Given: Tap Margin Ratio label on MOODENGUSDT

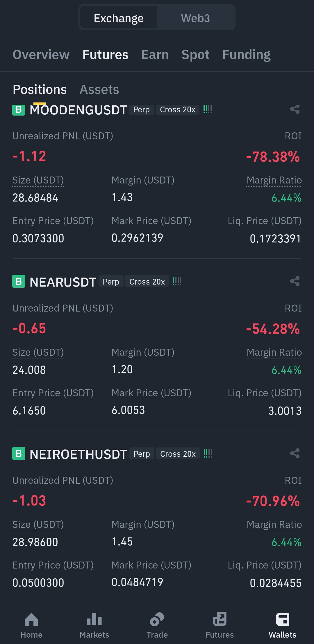Looking at the screenshot, I should [274, 180].
